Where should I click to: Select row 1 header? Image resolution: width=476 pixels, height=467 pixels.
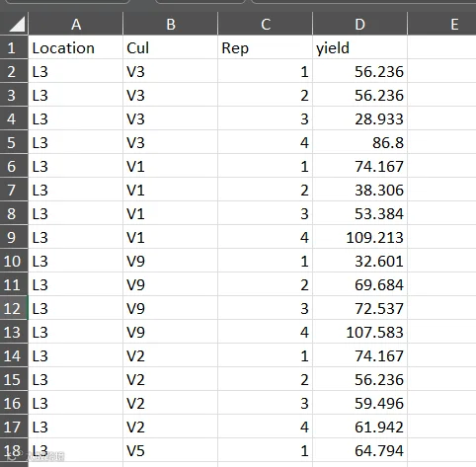pos(14,47)
